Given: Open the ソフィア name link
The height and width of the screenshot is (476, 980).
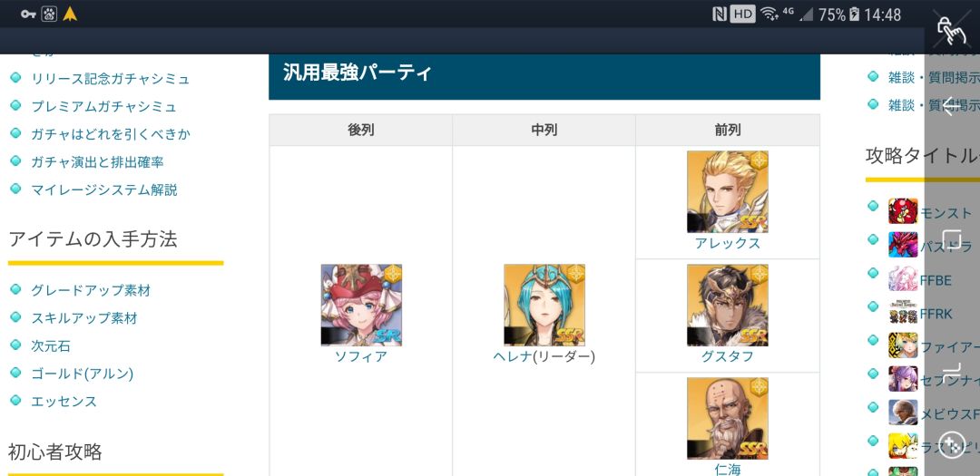Looking at the screenshot, I should click(x=361, y=356).
